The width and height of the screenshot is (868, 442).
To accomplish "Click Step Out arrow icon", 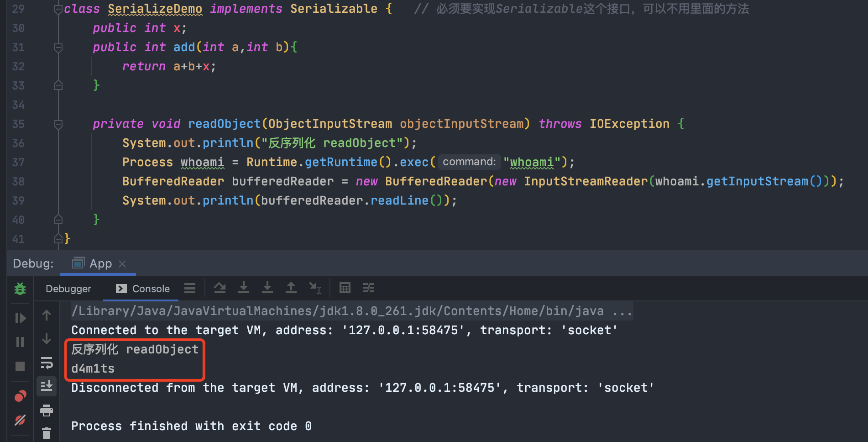I will pyautogui.click(x=291, y=288).
